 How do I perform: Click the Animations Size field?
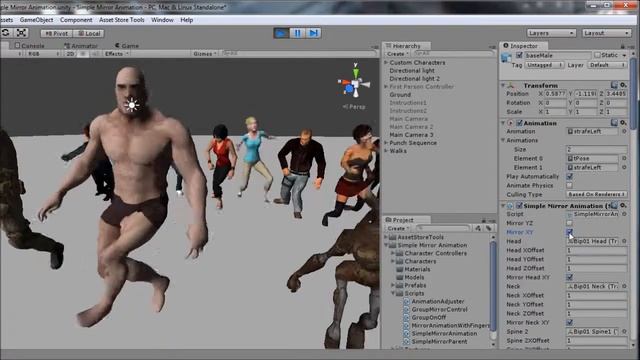[x=596, y=149]
